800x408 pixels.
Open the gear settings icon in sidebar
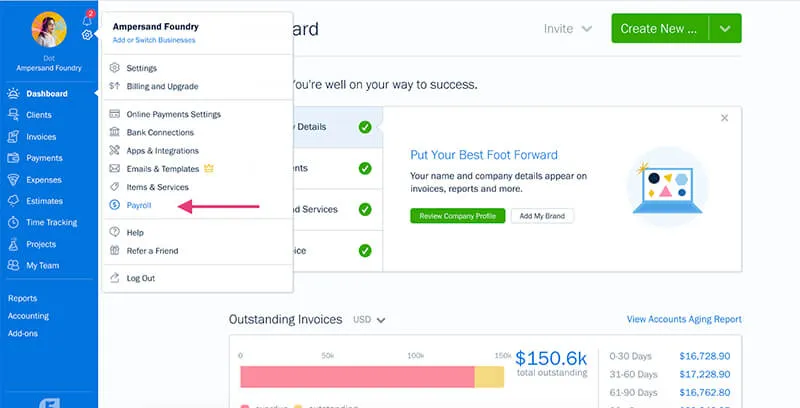(87, 35)
